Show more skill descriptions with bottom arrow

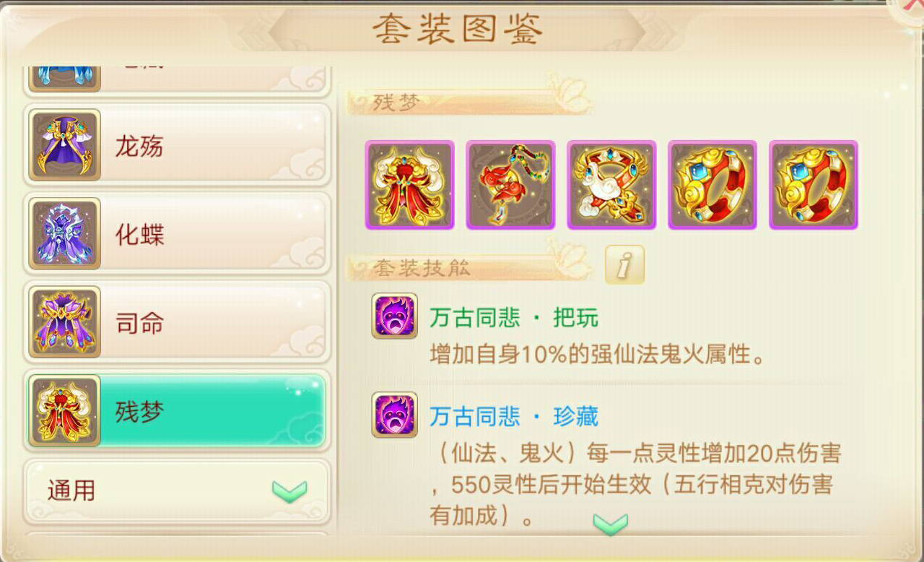coord(610,524)
